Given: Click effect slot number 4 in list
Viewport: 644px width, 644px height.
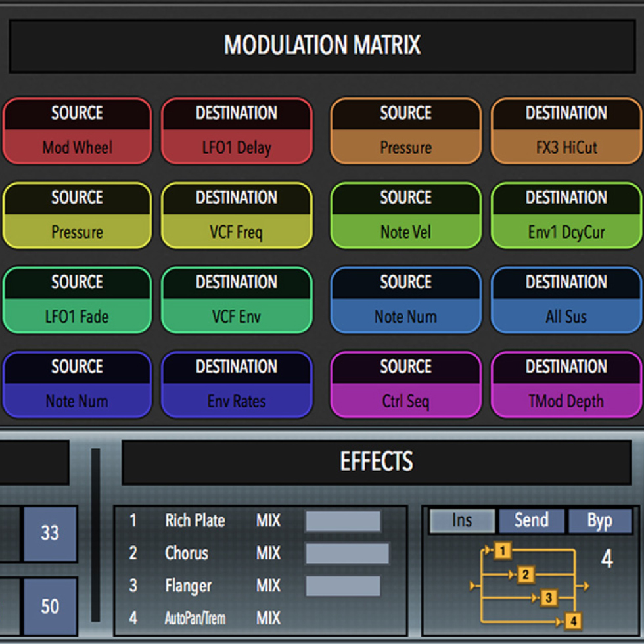Looking at the screenshot, I should [x=133, y=618].
